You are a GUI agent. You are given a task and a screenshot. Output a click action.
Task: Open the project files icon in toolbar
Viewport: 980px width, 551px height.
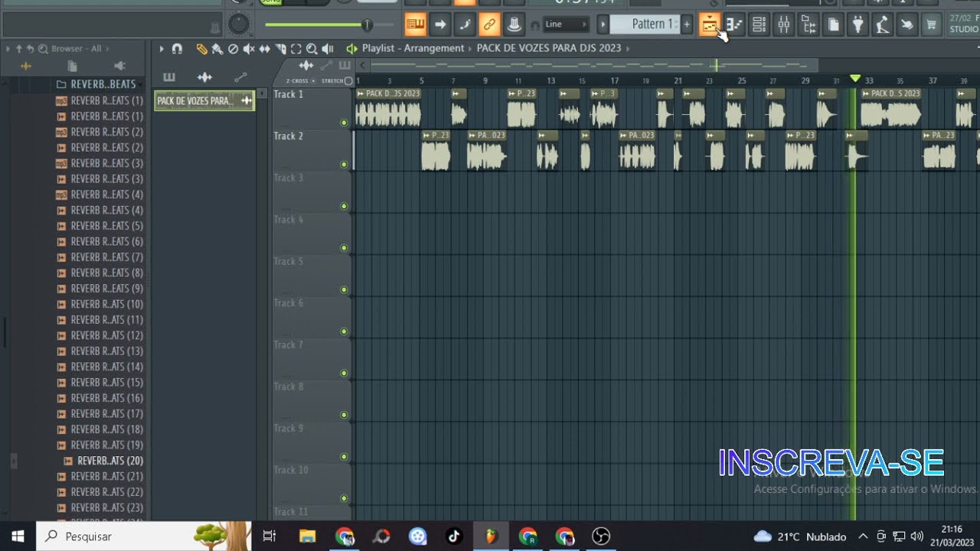[833, 24]
